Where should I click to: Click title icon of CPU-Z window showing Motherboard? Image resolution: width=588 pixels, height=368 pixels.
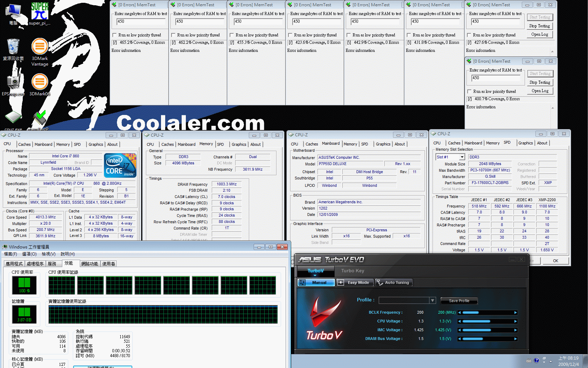tap(291, 135)
